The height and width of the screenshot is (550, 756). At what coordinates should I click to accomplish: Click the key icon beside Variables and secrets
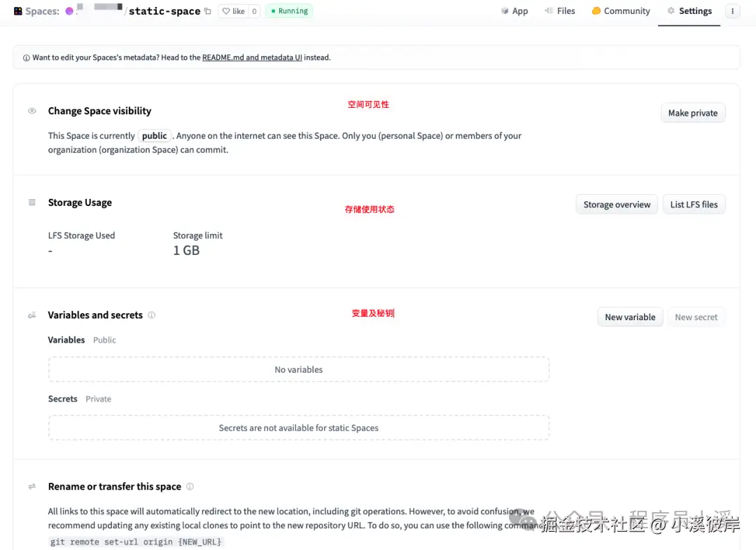point(31,315)
